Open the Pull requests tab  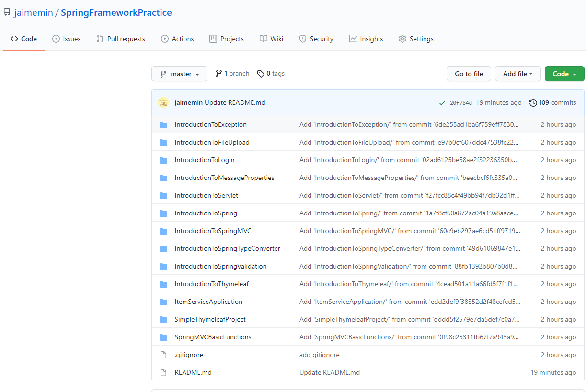pyautogui.click(x=121, y=39)
